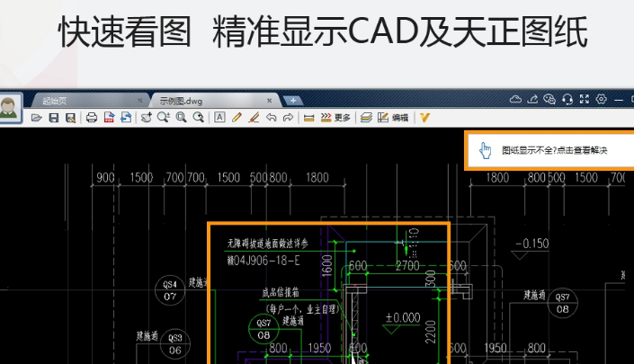The height and width of the screenshot is (364, 634).
Task: Export the drawing to PDF
Action: [109, 118]
